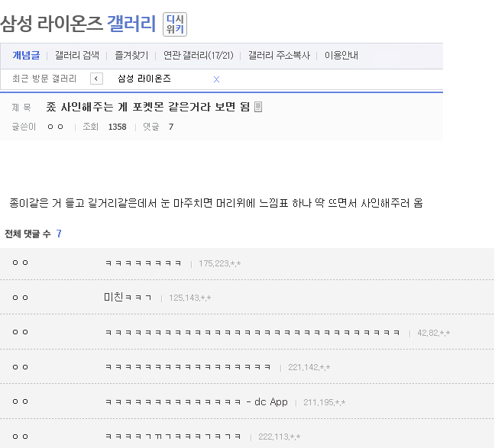Click the comment count 7 in header
This screenshot has width=495, height=448.
(x=171, y=127)
